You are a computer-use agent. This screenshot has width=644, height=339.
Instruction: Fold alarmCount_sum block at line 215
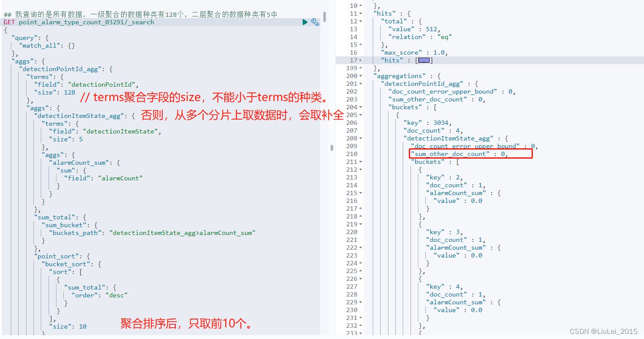pyautogui.click(x=361, y=193)
